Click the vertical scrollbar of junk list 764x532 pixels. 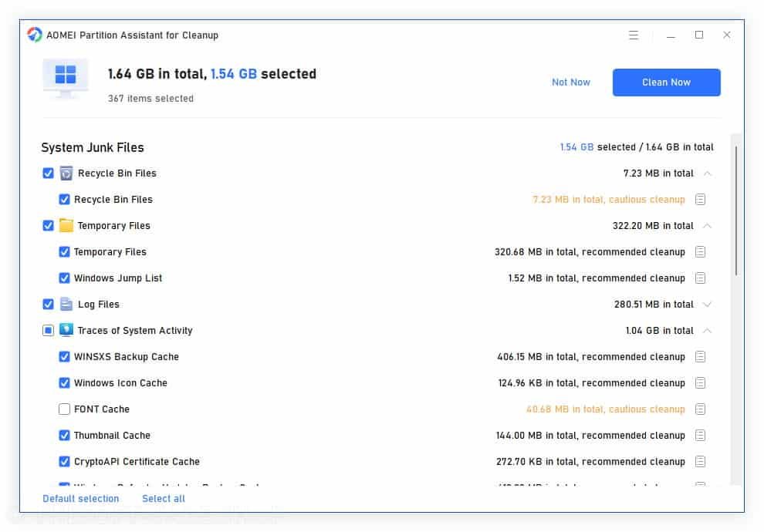point(736,210)
